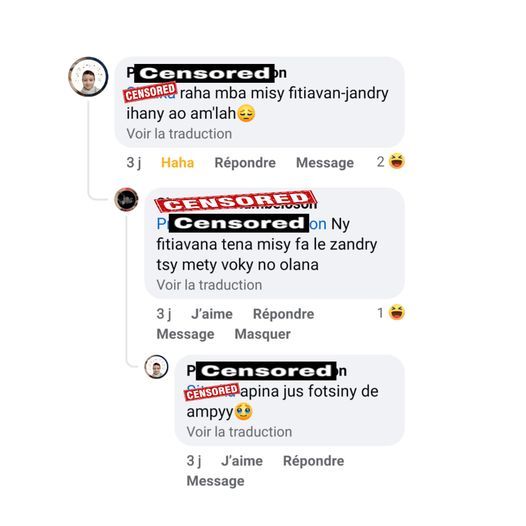Reply to the first comment via Répondre
The height and width of the screenshot is (526, 526).
pos(245,163)
